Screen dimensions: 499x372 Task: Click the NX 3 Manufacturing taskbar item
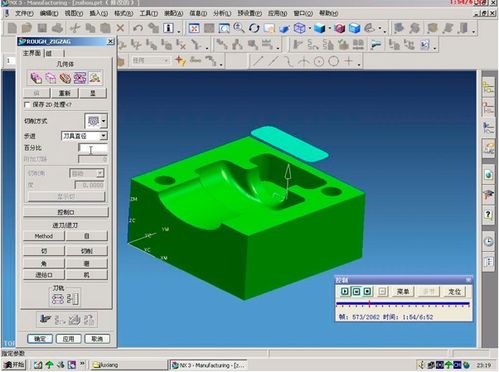click(209, 365)
